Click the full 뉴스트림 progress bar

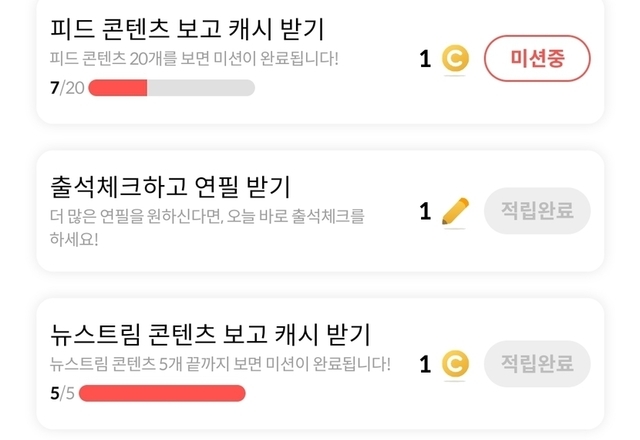coord(162,393)
